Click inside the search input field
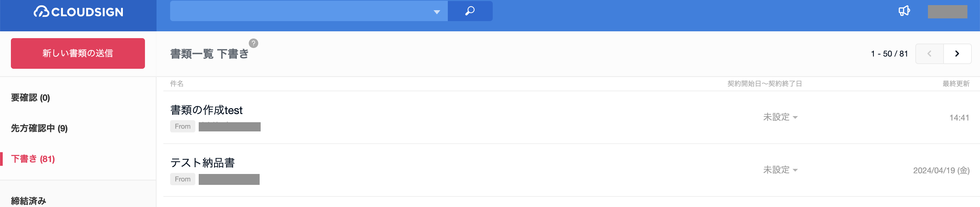 [300, 11]
